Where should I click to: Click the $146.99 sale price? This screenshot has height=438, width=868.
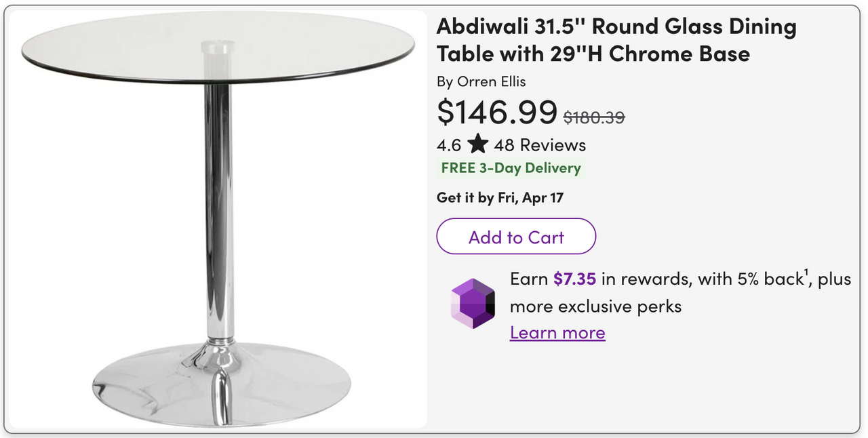coord(496,112)
